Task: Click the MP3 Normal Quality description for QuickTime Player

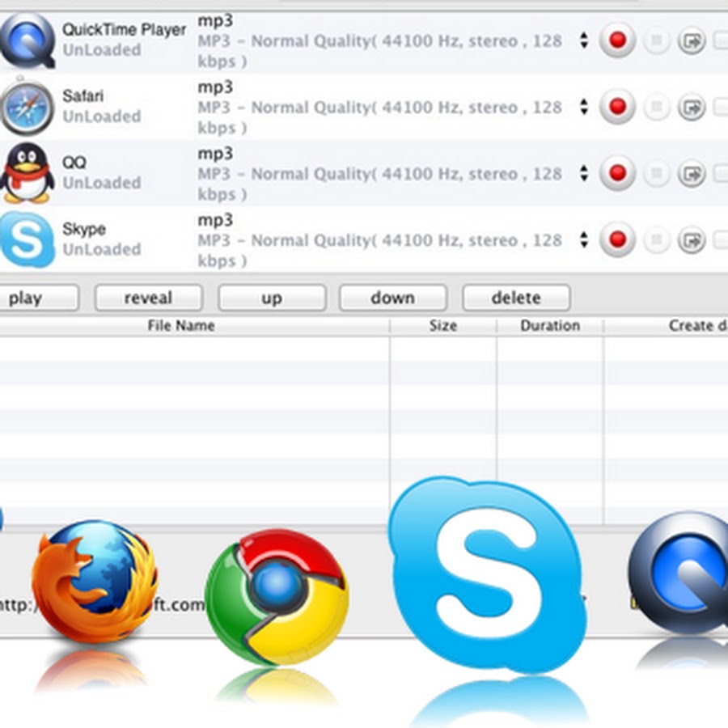Action: click(380, 51)
